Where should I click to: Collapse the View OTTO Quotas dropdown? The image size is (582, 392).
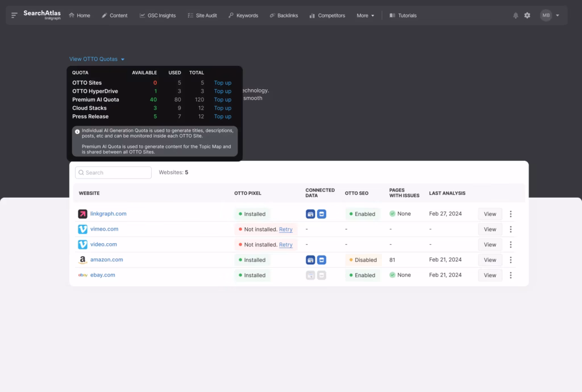97,59
